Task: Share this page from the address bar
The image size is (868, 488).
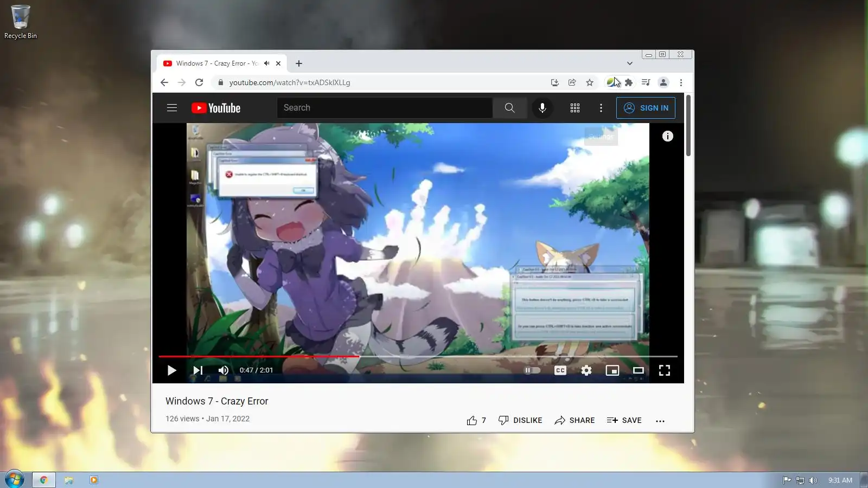Action: tap(572, 82)
